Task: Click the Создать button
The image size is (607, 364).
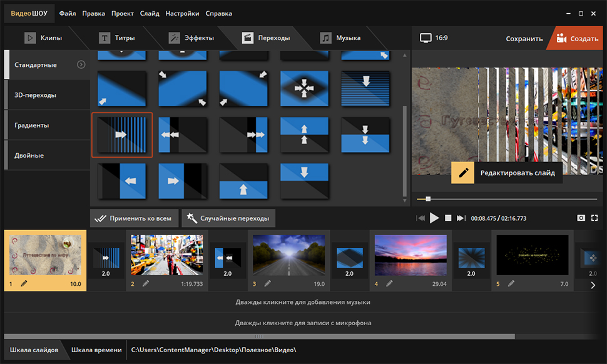Action: tap(577, 38)
